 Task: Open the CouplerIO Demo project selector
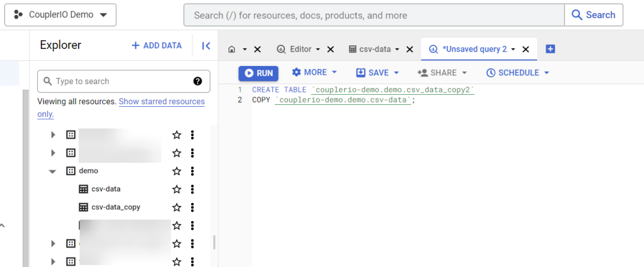pos(60,15)
